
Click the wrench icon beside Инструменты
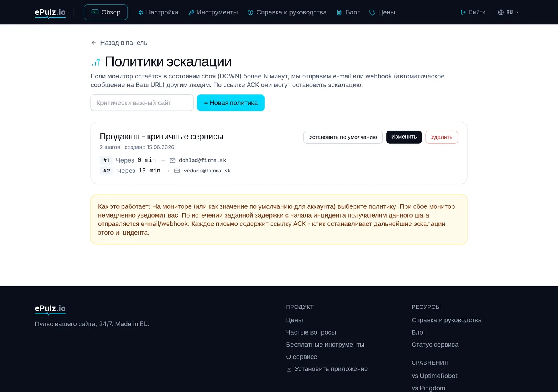(191, 12)
